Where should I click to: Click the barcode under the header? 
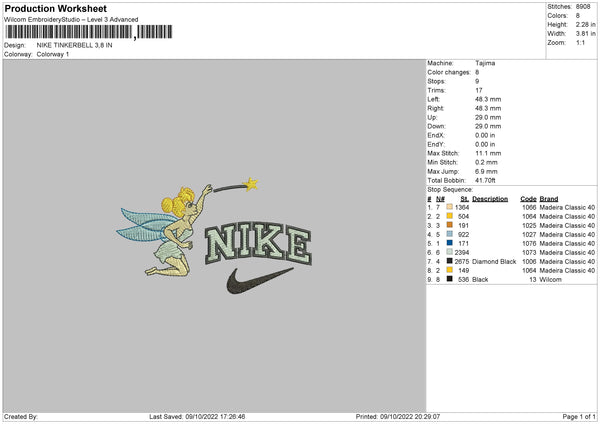pos(89,32)
